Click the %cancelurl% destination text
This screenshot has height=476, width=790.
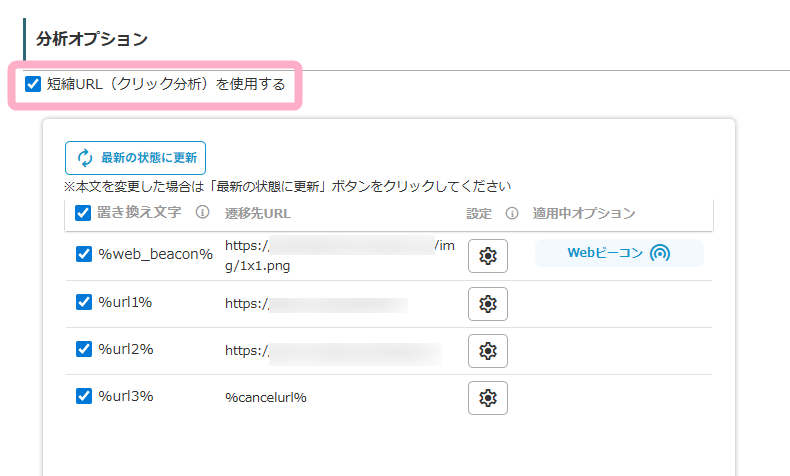265,398
